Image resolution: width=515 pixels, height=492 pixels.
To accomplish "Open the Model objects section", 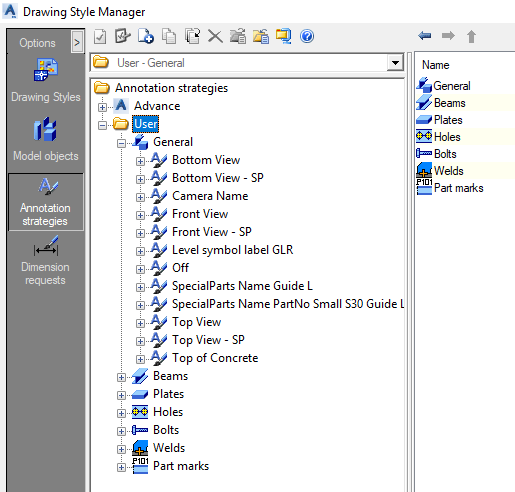I will pyautogui.click(x=46, y=139).
